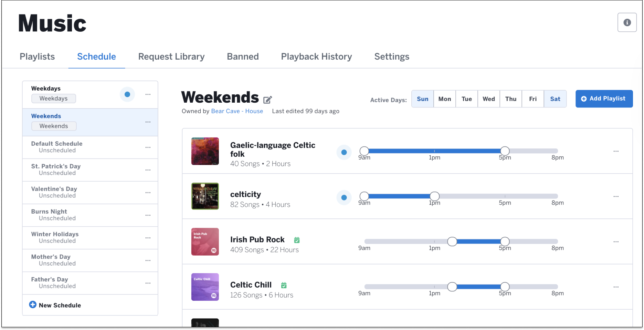Open more options for Burns Night schedule
Screen dimensions: 644x330
point(148,215)
